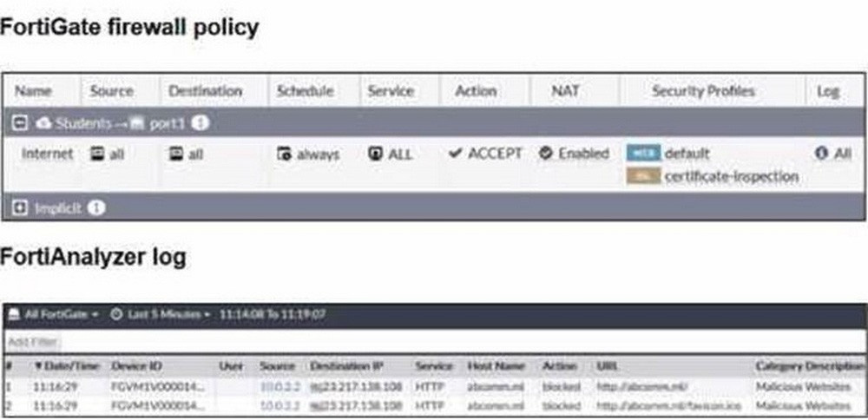Click the time range 11:14:08 To 11:19:07

click(x=273, y=314)
